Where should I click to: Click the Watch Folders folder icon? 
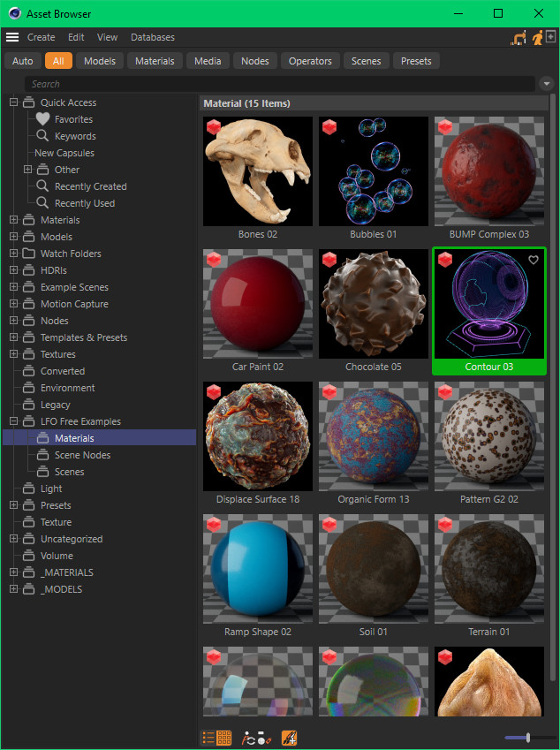28,253
